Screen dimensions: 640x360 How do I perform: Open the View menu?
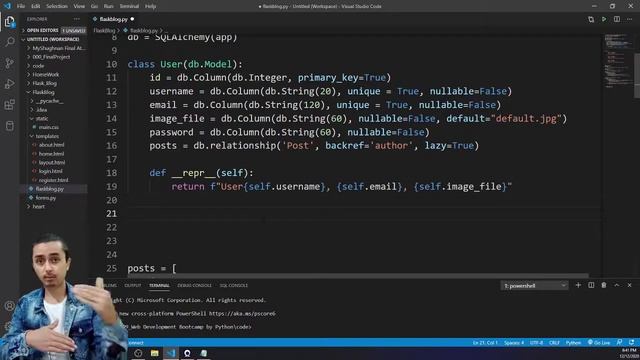click(x=79, y=6)
